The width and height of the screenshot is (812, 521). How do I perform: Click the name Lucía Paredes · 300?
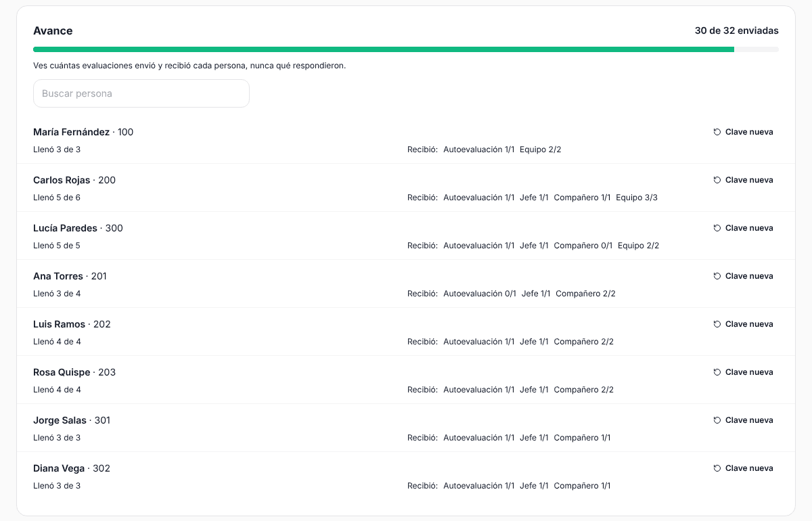[x=78, y=228]
